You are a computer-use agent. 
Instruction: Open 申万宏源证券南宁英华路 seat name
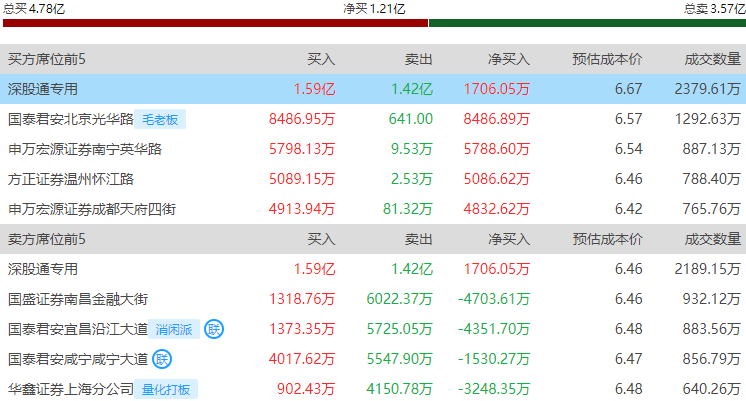[x=85, y=149]
